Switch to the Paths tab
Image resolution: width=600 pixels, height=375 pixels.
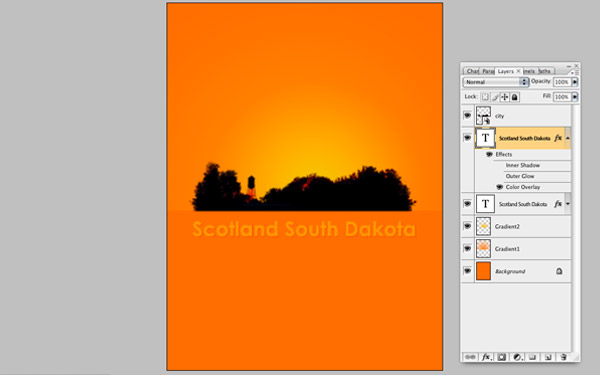545,71
